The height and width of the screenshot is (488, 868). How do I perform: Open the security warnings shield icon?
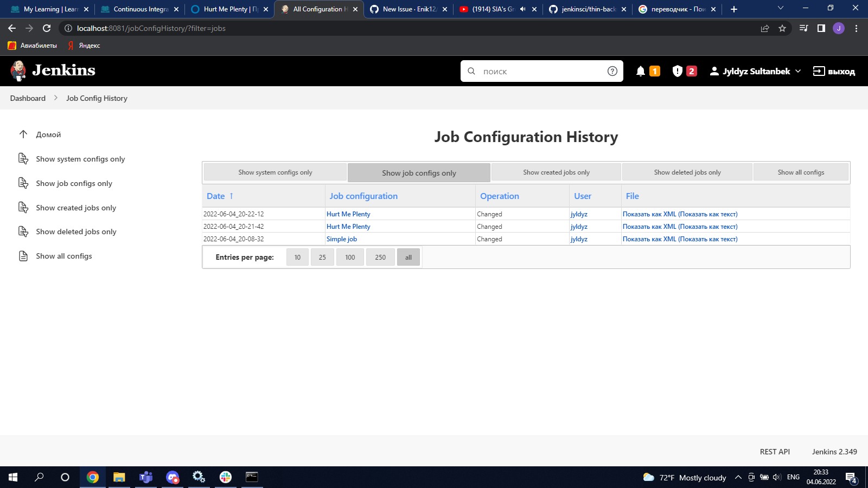pos(677,71)
